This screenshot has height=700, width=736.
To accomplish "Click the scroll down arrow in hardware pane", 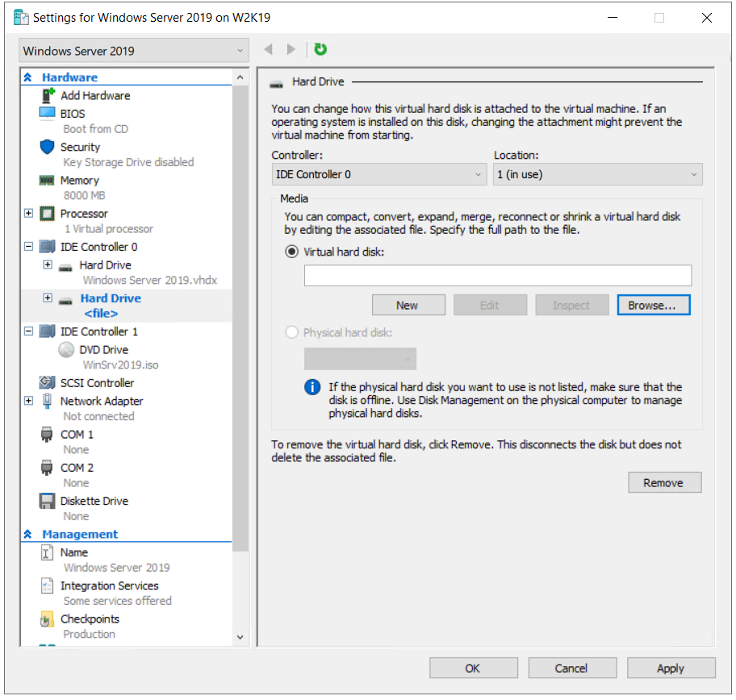I will [x=240, y=637].
